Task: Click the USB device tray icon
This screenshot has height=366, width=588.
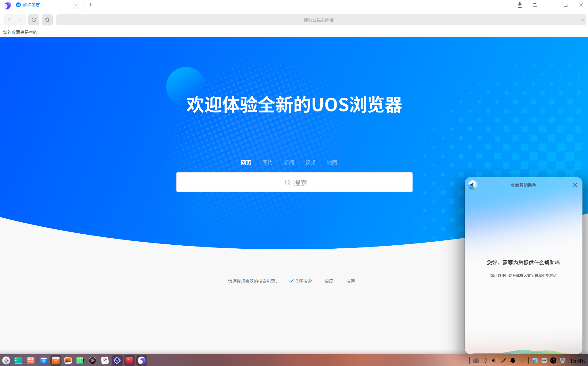Action: [x=485, y=360]
